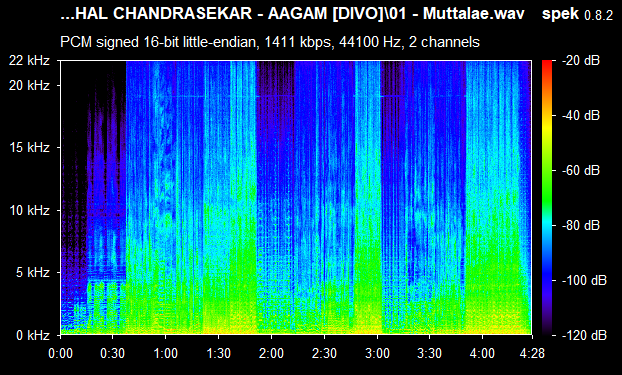The width and height of the screenshot is (622, 375).
Task: Click the 3:00 time axis label
Action: 377,353
